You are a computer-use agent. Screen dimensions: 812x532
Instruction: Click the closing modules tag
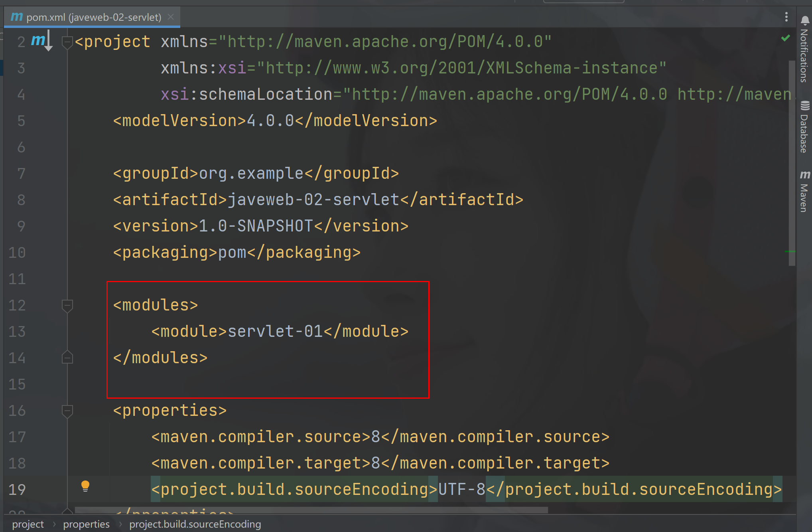160,358
